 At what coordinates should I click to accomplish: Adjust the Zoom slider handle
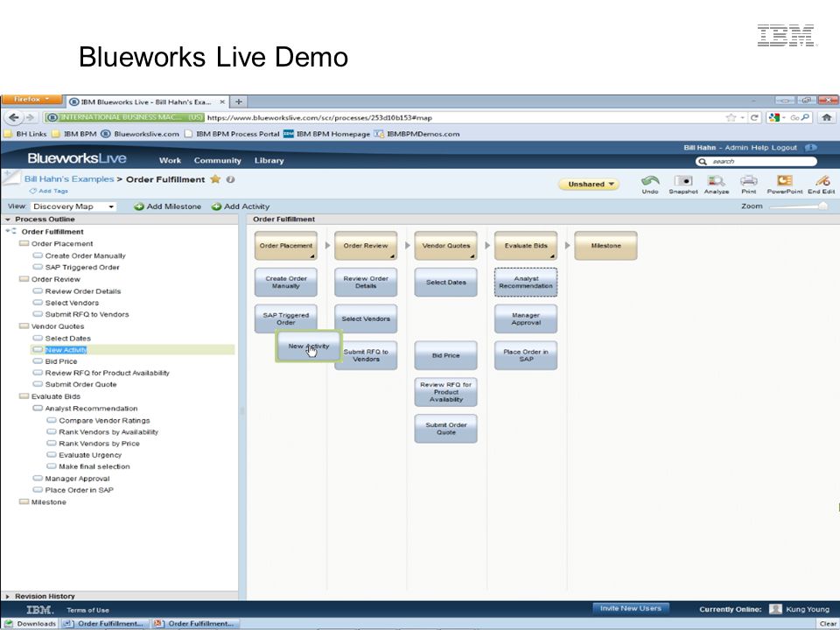[x=822, y=206]
